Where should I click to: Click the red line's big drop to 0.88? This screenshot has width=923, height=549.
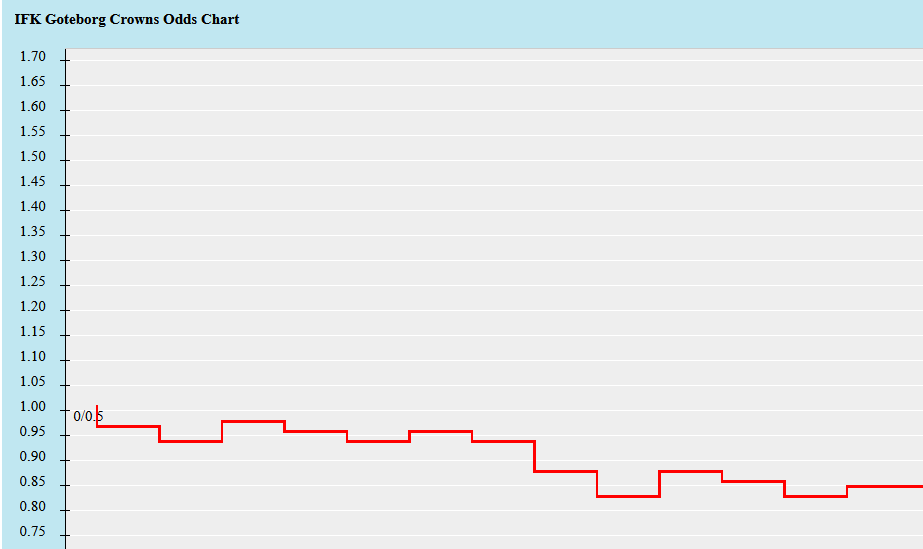coord(534,456)
